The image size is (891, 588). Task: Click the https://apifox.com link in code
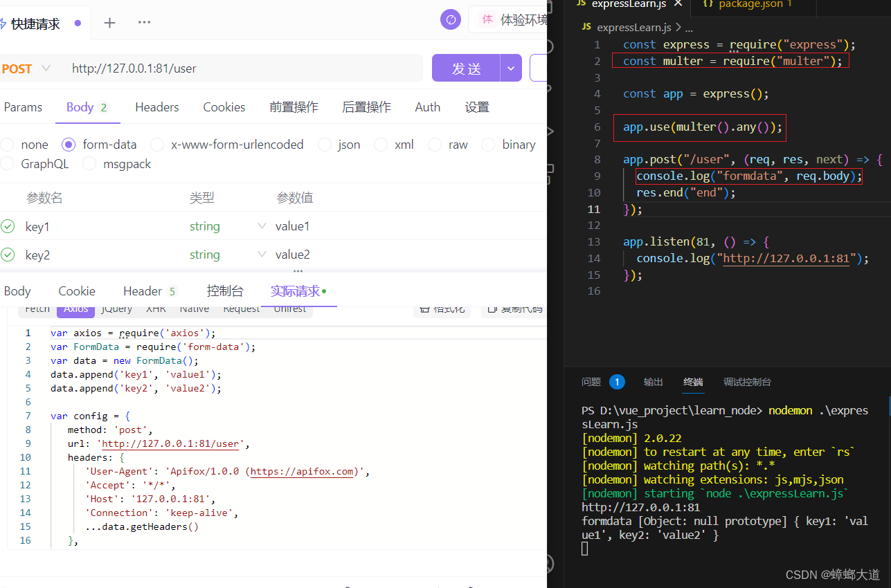click(302, 471)
